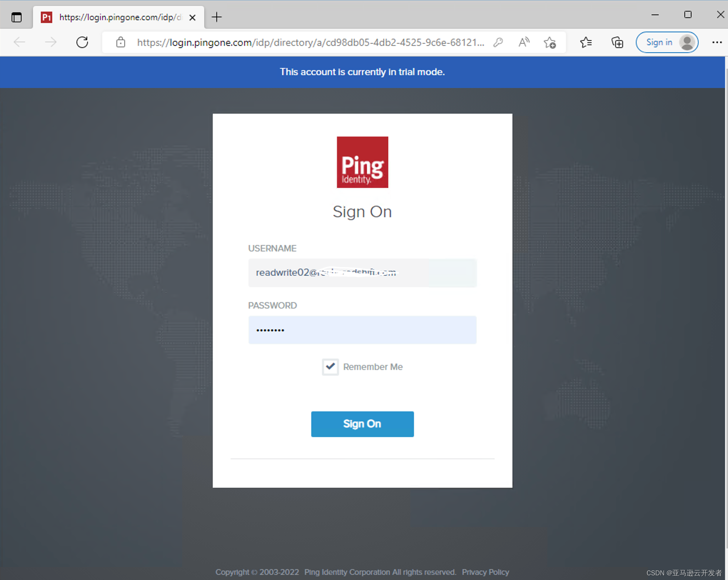
Task: Open the Collections icon
Action: tap(617, 42)
